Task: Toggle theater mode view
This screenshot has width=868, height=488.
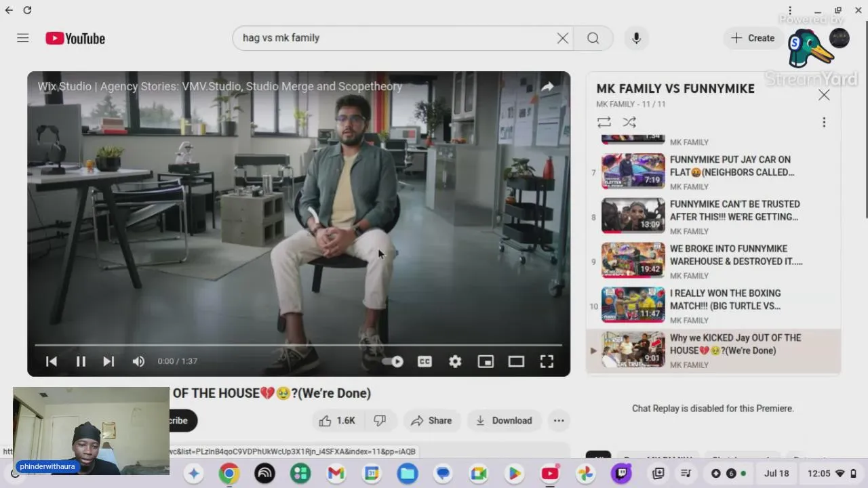Action: [x=516, y=361]
